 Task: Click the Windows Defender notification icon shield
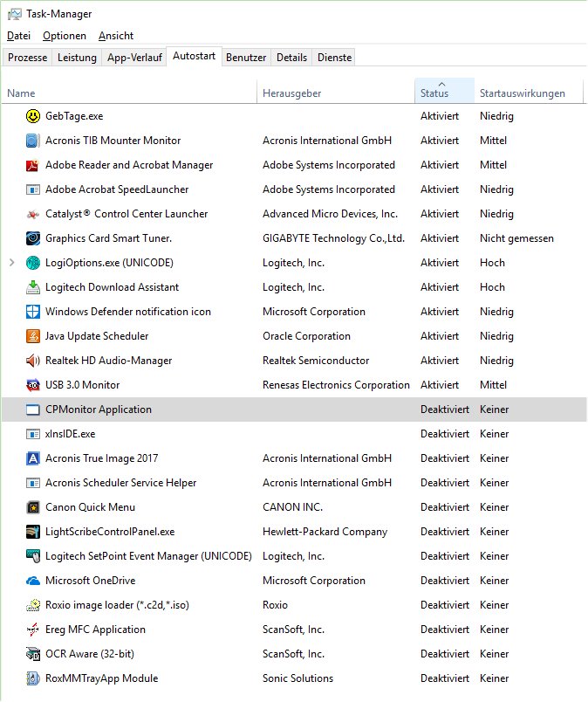point(32,312)
